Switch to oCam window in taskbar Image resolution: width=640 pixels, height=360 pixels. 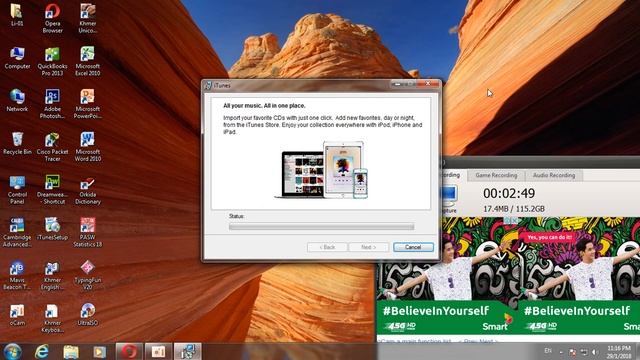click(x=158, y=351)
